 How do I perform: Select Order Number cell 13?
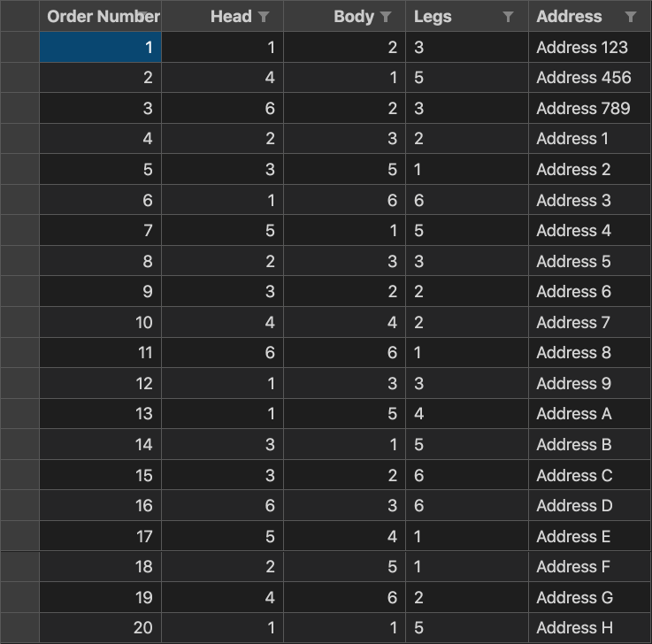[101, 414]
